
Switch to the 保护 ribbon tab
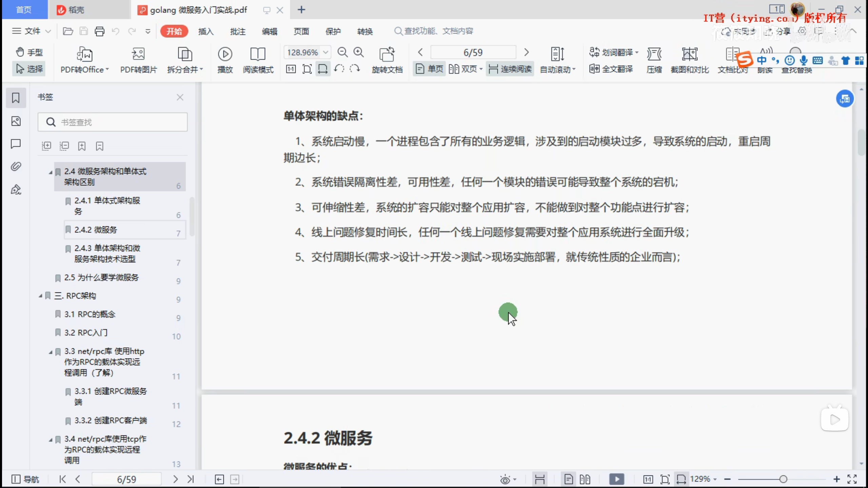[x=333, y=31]
